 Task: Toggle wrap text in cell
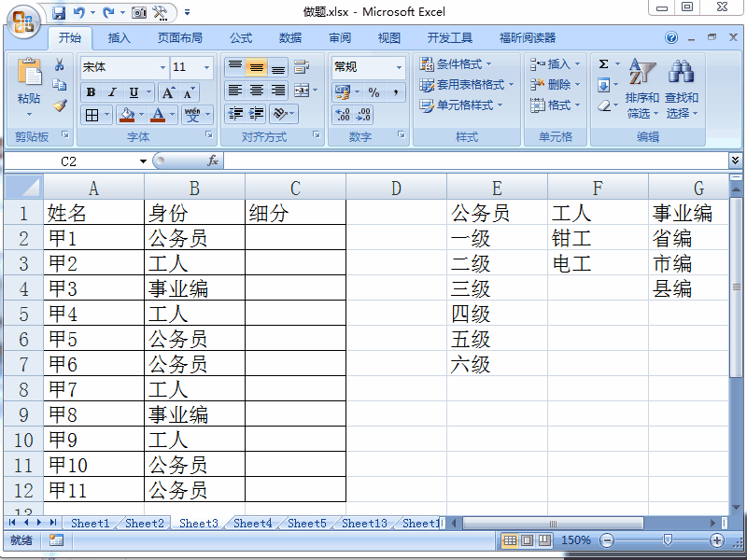[x=302, y=67]
